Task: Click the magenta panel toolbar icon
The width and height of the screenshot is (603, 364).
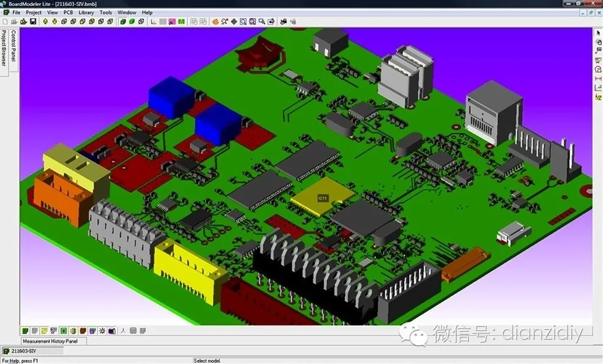Action: point(172,21)
